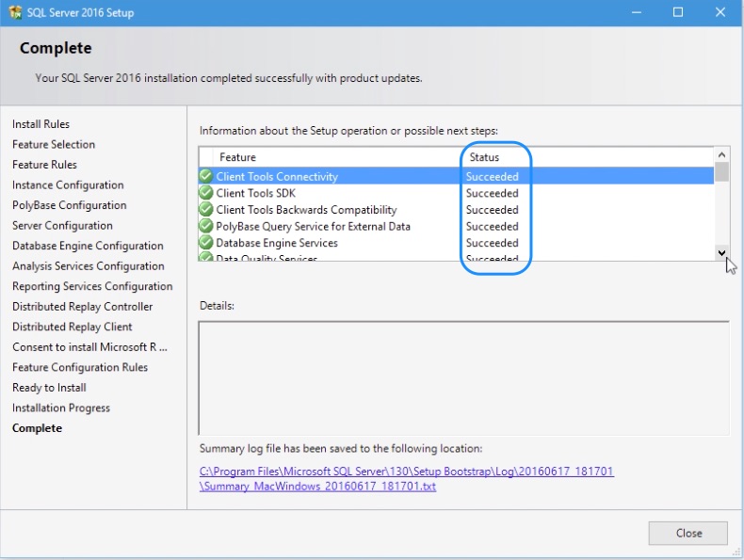Select PolyBase Query Service for External Data
This screenshot has height=560, width=744.
(x=456, y=226)
